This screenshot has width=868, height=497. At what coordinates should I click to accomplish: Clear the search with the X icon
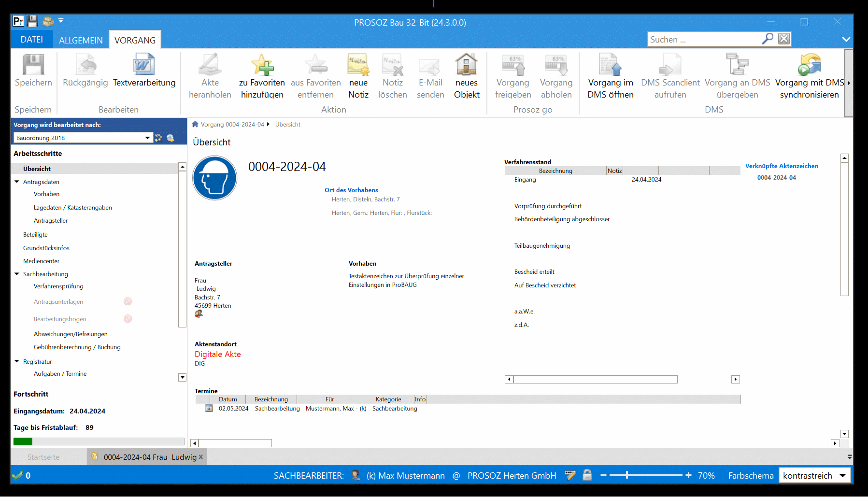pyautogui.click(x=784, y=39)
